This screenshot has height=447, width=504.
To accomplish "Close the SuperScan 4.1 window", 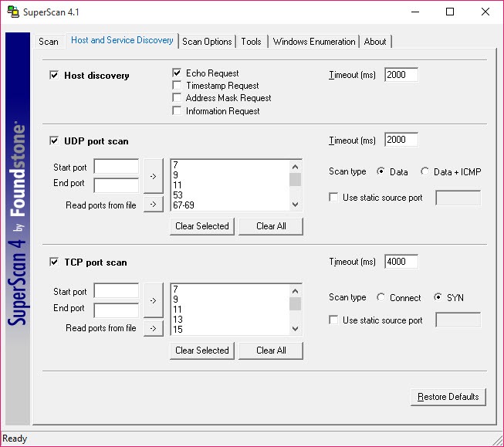I will 485,12.
